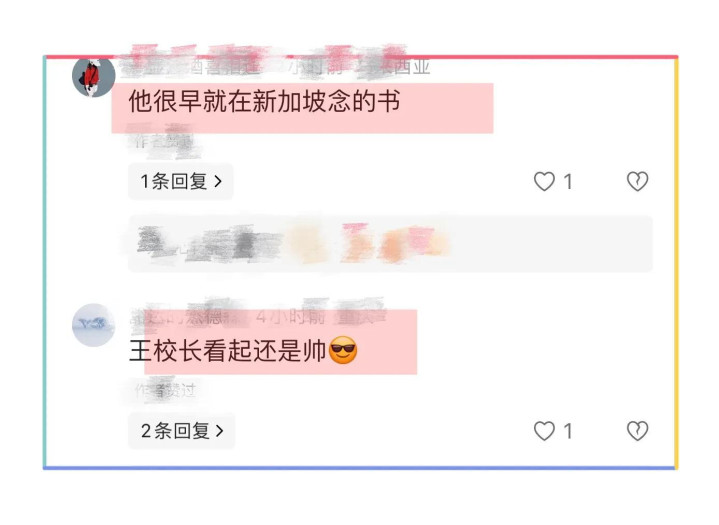Screen dimensions: 719x525
Task: Open the blurred gray reply preview box
Action: [390, 244]
